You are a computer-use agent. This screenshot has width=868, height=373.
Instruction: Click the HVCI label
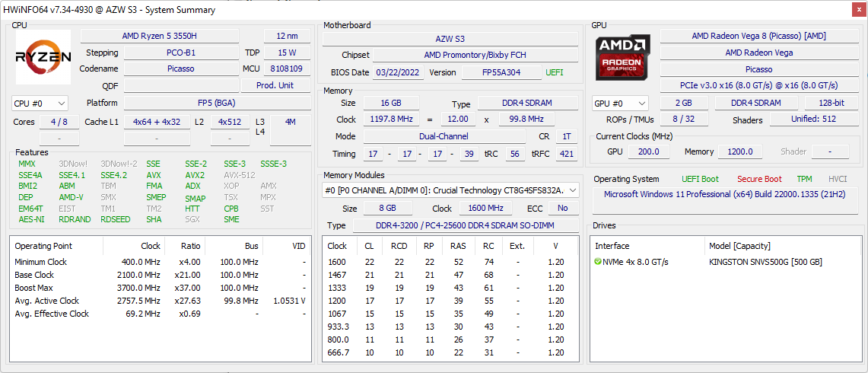[x=838, y=179]
